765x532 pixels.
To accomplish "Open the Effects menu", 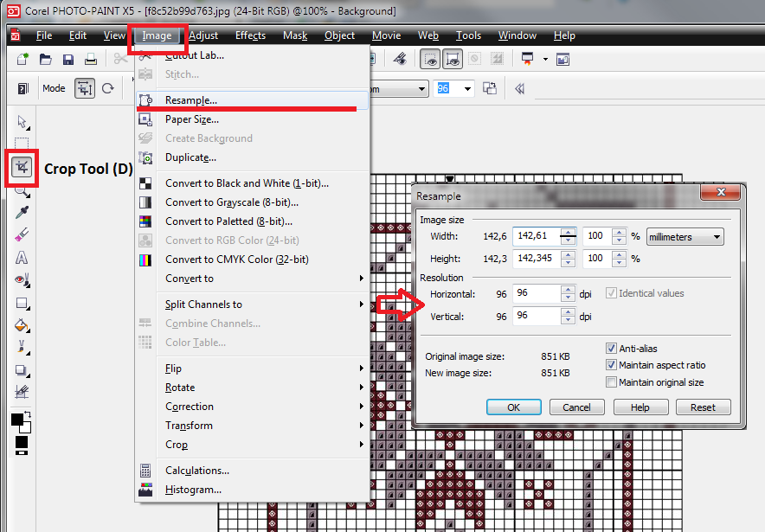I will 250,35.
